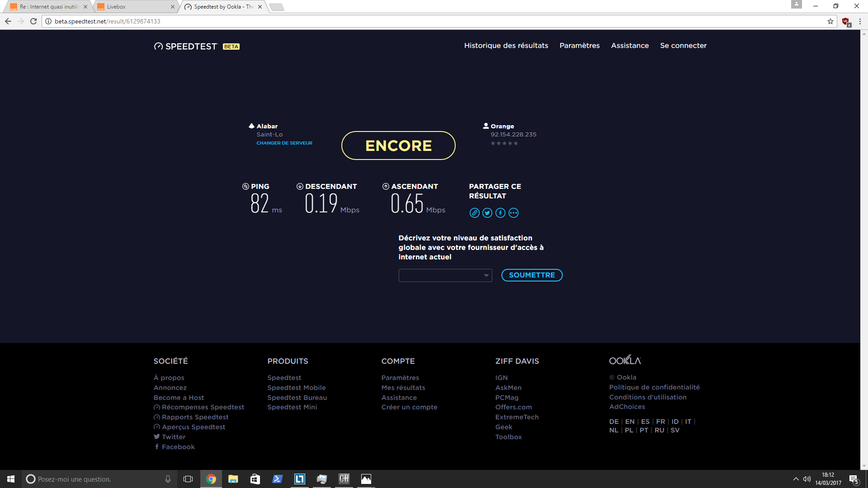This screenshot has height=488, width=868.
Task: Open Créer un compte link
Action: 409,407
